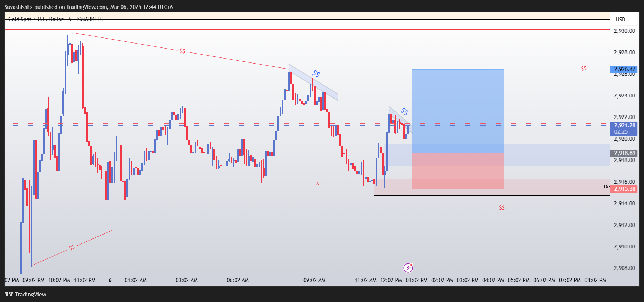Viewport: 644px width, 302px height.
Task: Click the 11:02 AM time axis label
Action: (x=366, y=280)
